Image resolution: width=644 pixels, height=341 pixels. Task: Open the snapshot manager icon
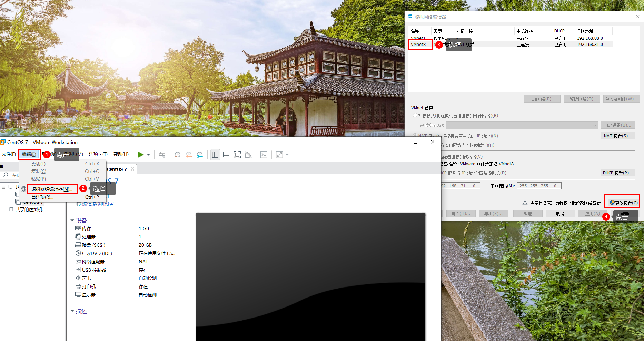pyautogui.click(x=200, y=155)
